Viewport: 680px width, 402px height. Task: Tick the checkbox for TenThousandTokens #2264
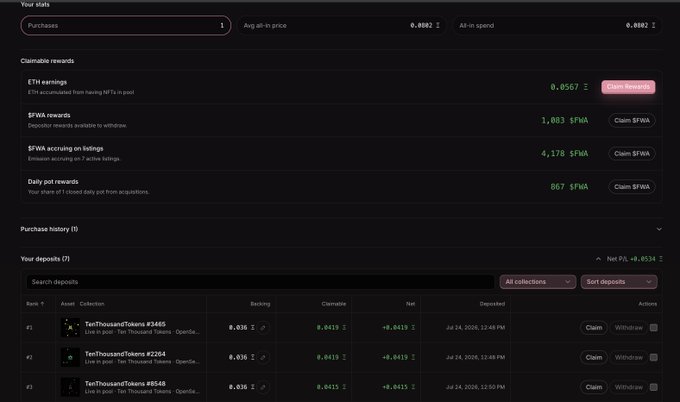click(654, 357)
